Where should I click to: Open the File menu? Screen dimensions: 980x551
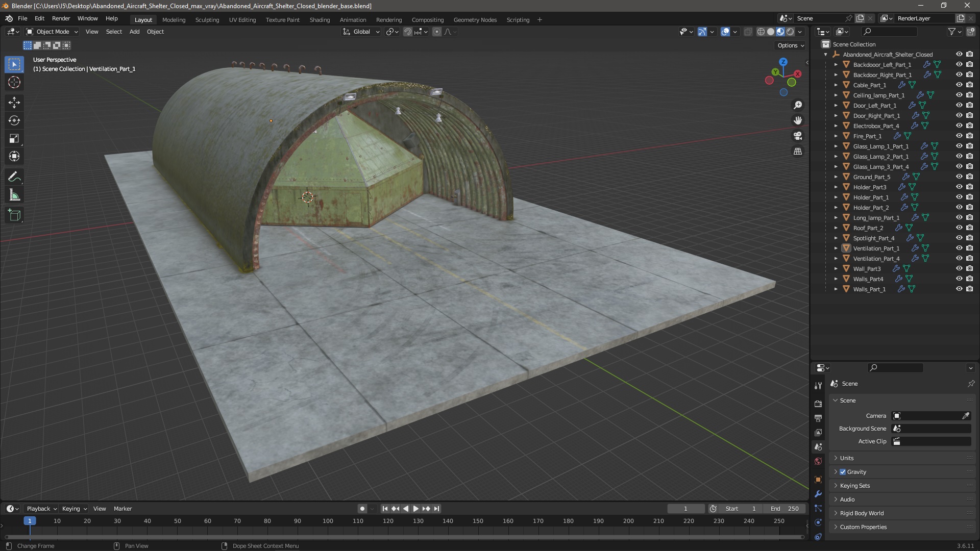pos(22,18)
